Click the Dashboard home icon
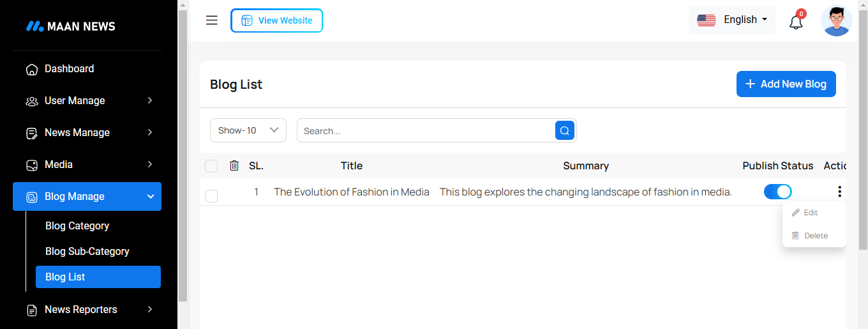 coord(31,69)
